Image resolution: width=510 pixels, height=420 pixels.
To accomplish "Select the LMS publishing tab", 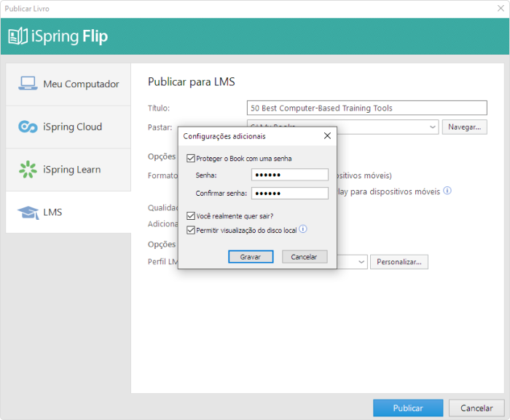I will [x=68, y=213].
